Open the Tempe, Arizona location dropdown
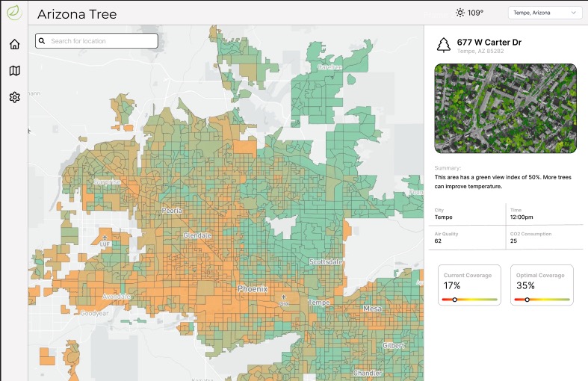This screenshot has height=381, width=588. 545,13
